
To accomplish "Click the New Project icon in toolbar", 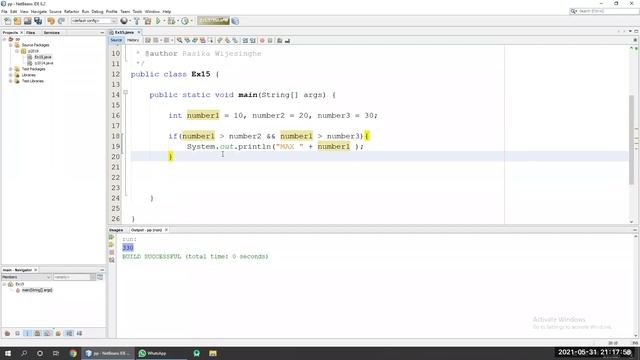I will (18, 21).
